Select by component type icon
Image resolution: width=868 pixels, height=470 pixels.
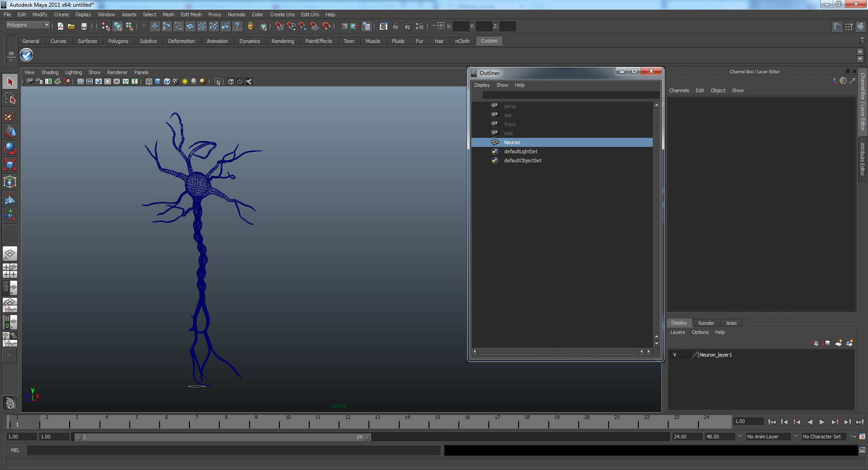coord(129,26)
